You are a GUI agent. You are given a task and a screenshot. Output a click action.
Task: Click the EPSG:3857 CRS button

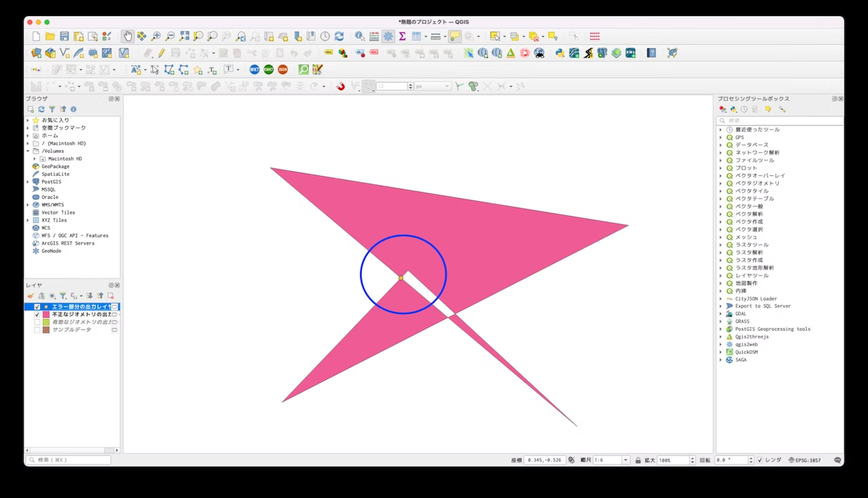(x=804, y=460)
